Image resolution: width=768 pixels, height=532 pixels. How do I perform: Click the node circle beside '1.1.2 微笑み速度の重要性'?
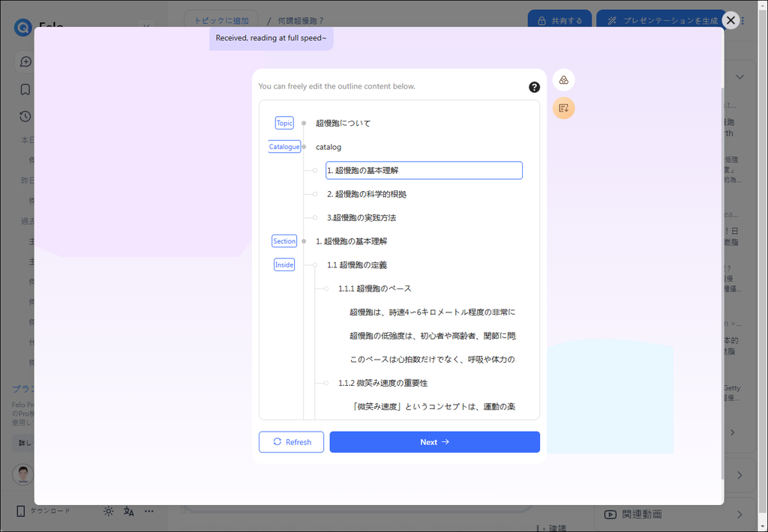325,383
